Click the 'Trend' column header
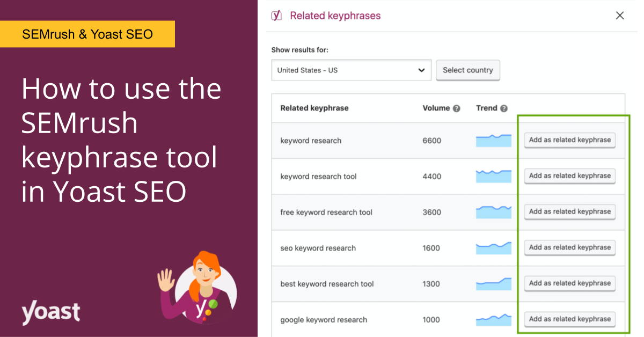 tap(487, 108)
